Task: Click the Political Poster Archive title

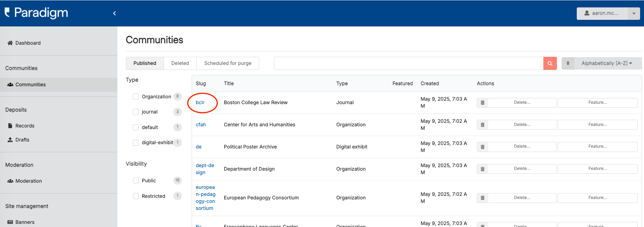Action: pos(250,147)
